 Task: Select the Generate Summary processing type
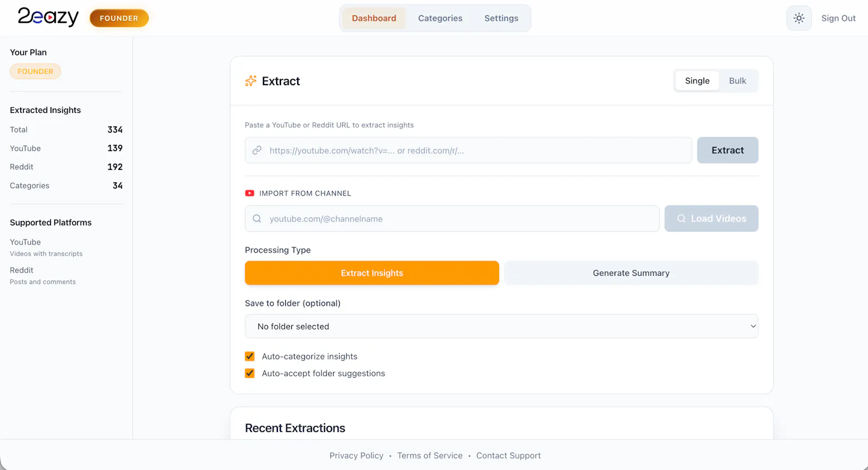point(631,273)
